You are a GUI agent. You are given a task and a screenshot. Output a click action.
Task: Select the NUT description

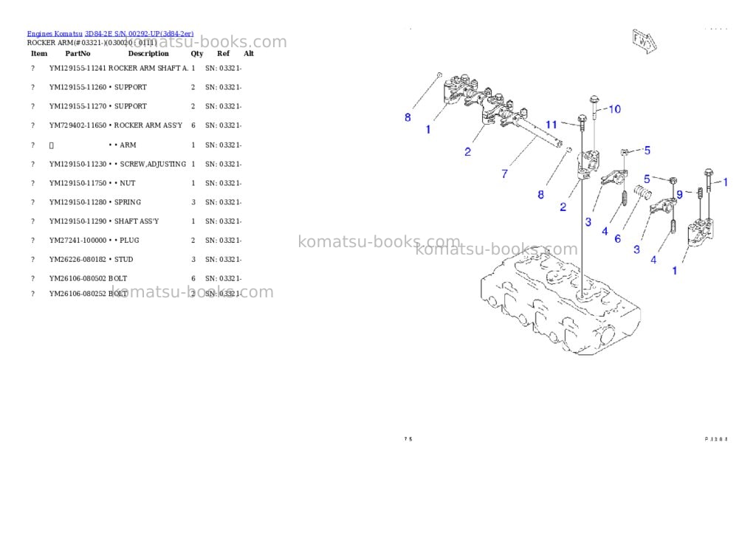click(x=128, y=183)
